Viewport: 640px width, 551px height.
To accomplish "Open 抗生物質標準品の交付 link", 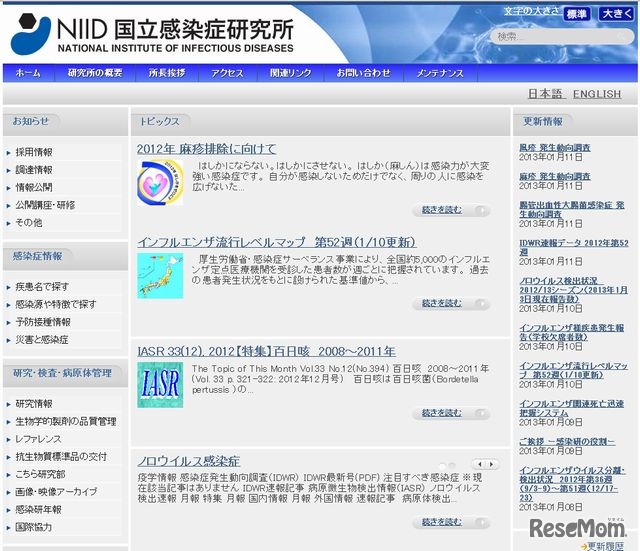I will 61,457.
